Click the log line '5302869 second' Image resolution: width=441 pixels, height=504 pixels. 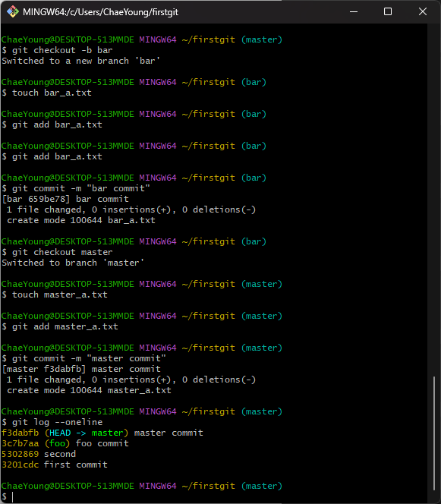[x=39, y=454]
